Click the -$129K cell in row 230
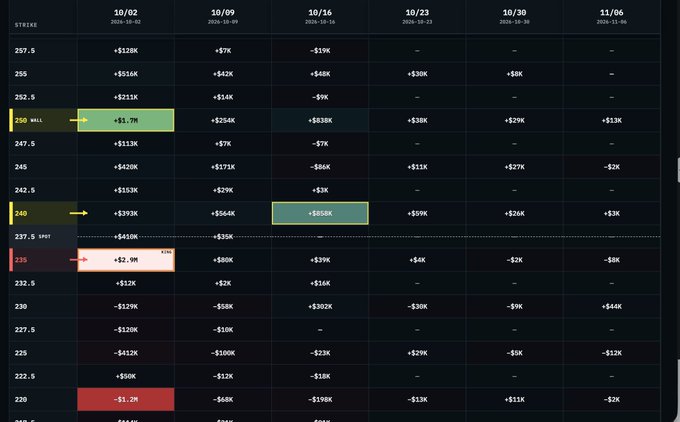The width and height of the screenshot is (680, 422). point(126,306)
